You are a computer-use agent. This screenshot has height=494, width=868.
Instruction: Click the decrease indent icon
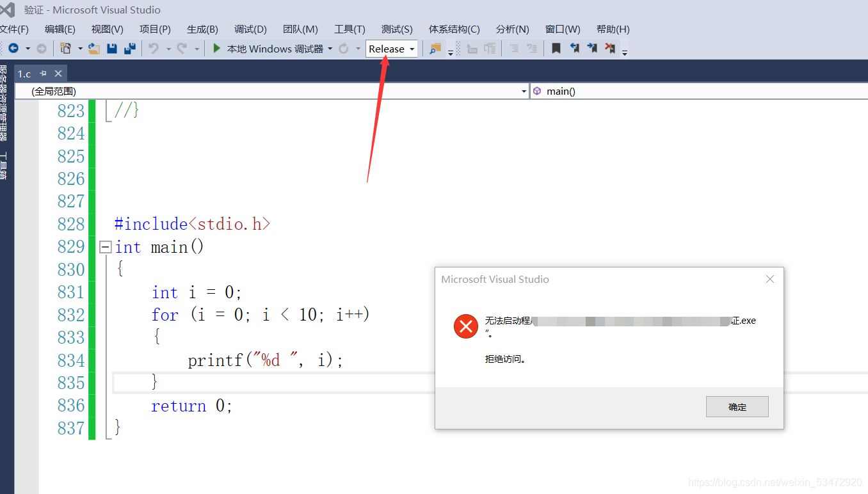coord(514,49)
